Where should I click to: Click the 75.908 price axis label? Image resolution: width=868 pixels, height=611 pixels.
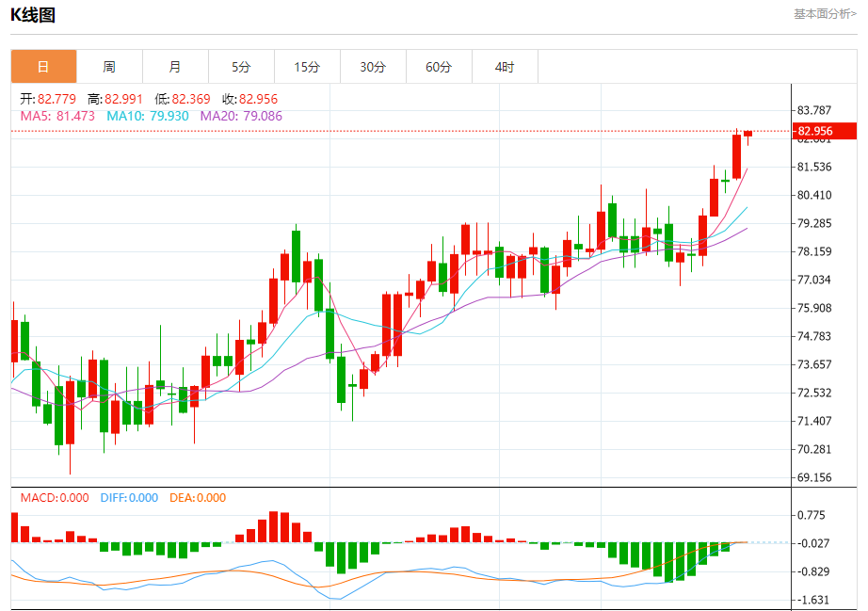814,308
